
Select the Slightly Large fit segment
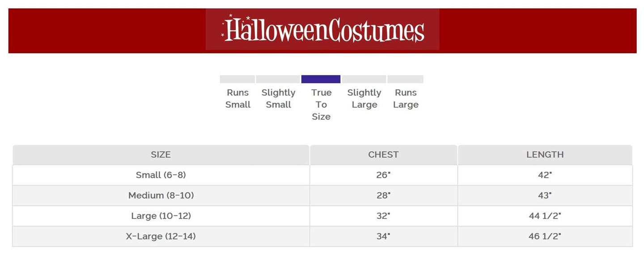click(364, 79)
